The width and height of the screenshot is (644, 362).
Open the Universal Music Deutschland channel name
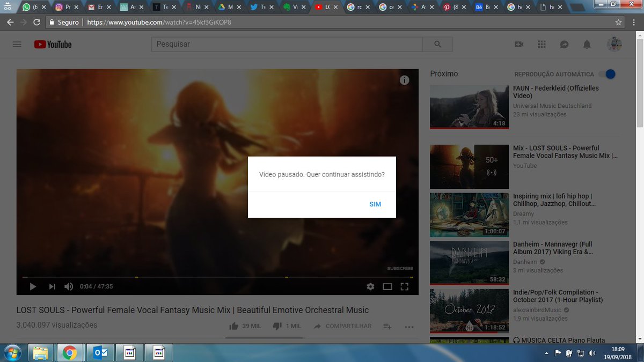point(552,106)
